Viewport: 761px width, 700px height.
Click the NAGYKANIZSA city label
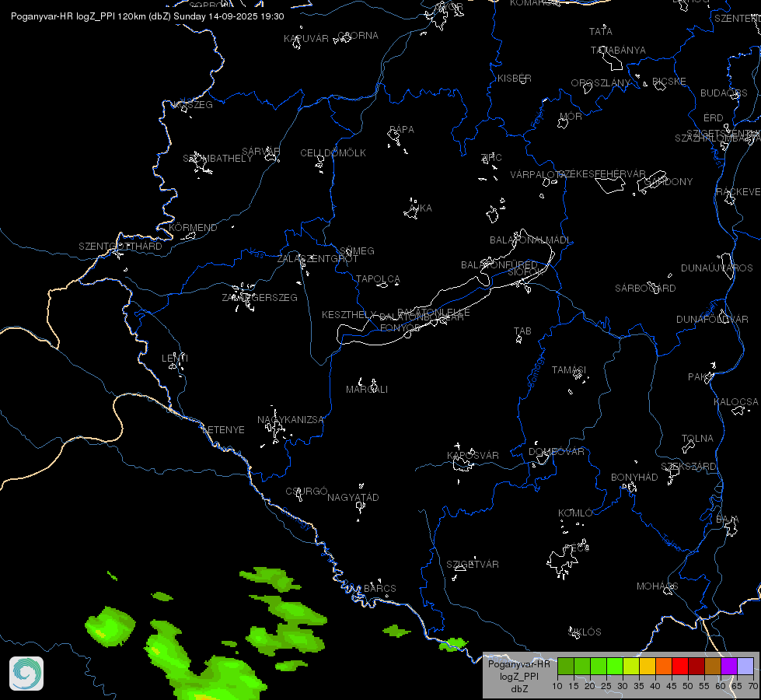point(290,420)
